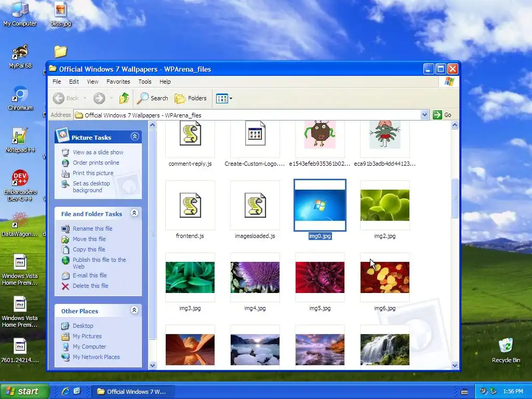Select the eca91b3adb4dd44123 creature image
This screenshot has width=532, height=399.
click(385, 135)
